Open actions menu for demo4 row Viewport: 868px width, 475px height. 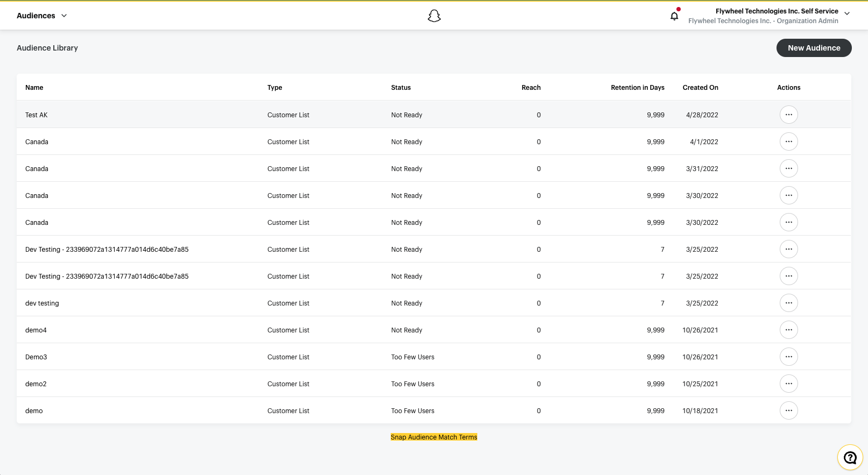click(788, 330)
